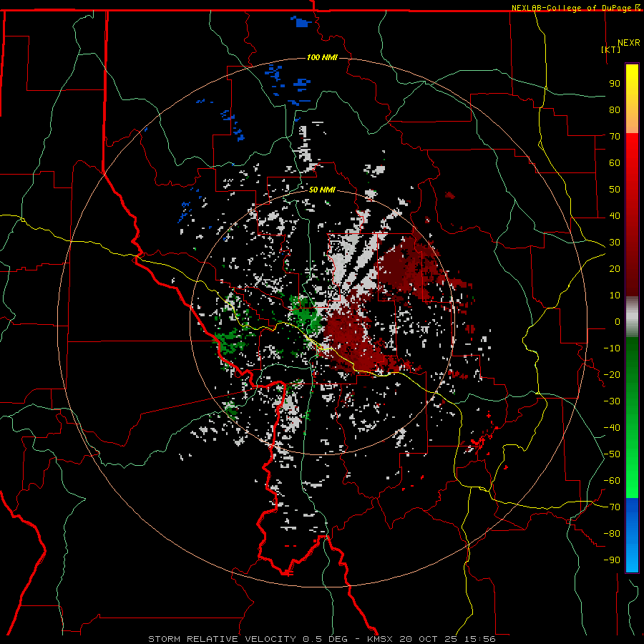Click the 100 NMI range ring label
The image size is (644, 644).
click(322, 57)
